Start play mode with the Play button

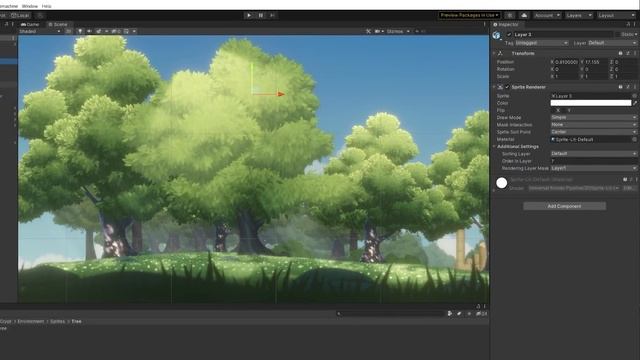(249, 16)
